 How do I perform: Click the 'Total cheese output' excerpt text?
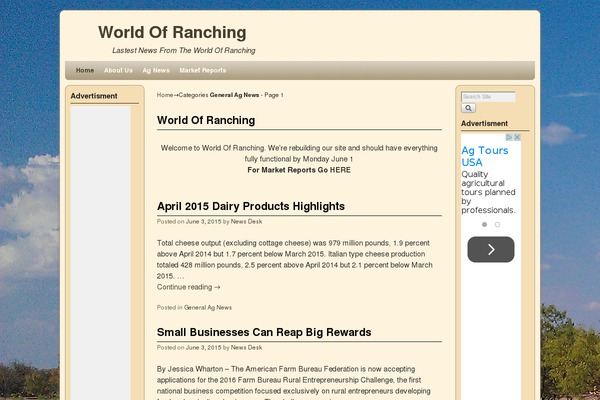pos(295,260)
